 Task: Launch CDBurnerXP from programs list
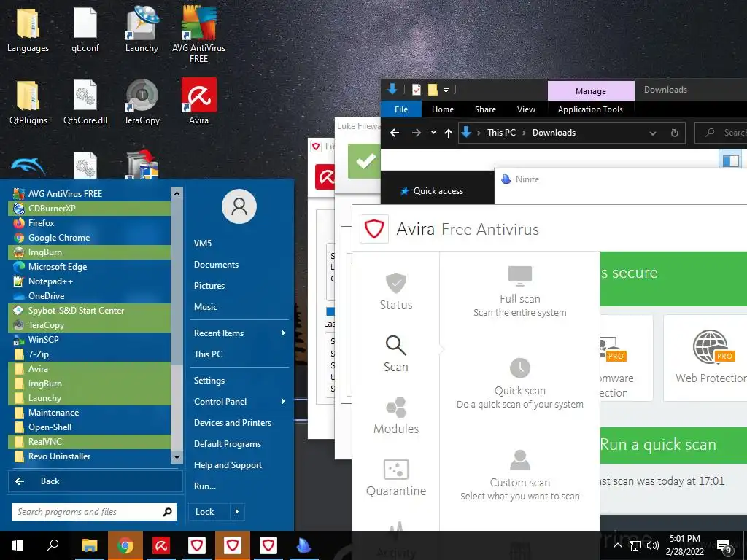[x=89, y=208]
